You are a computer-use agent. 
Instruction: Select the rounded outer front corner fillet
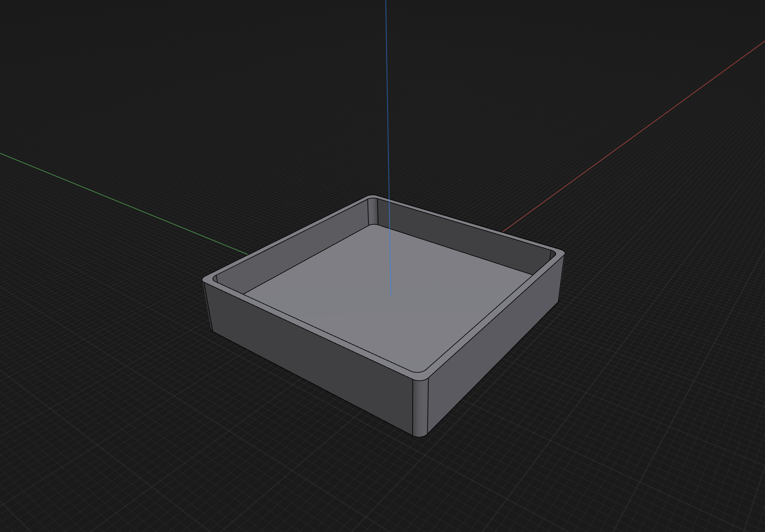(x=420, y=408)
